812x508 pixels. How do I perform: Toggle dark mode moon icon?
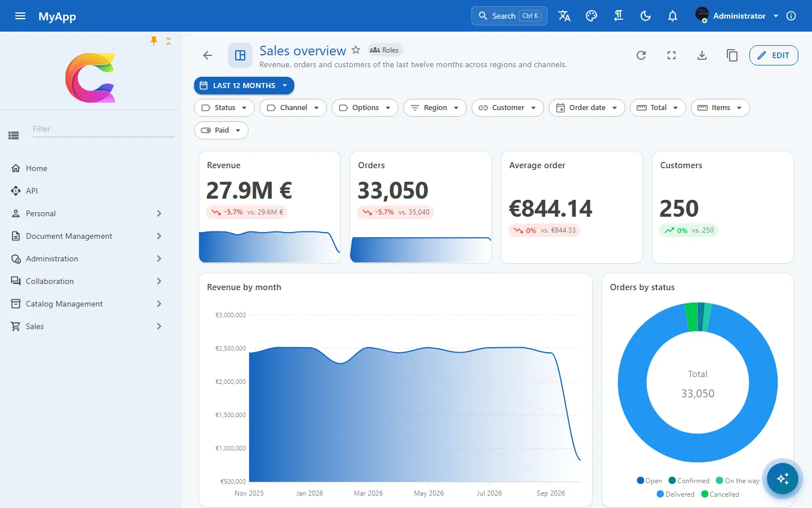click(646, 16)
